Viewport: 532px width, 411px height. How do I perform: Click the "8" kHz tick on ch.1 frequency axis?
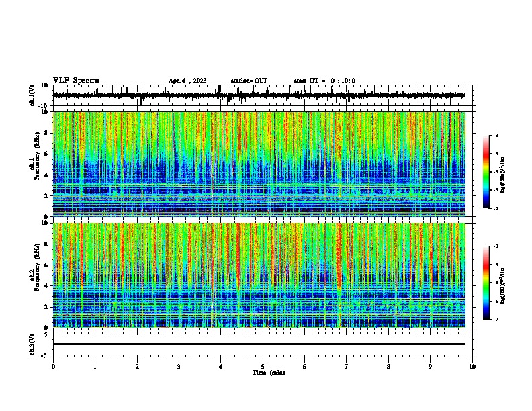[x=46, y=133]
